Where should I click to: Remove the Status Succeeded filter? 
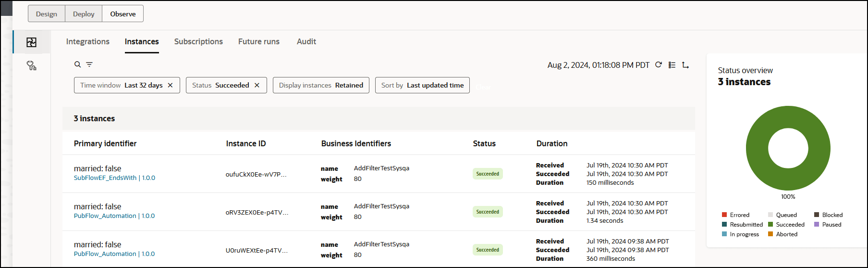(257, 85)
